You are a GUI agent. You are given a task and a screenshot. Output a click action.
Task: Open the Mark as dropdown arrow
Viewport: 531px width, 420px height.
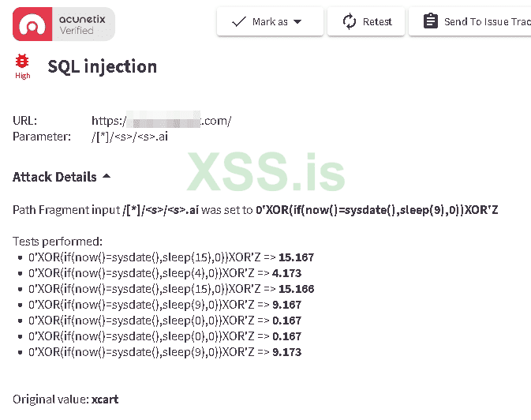coord(297,22)
